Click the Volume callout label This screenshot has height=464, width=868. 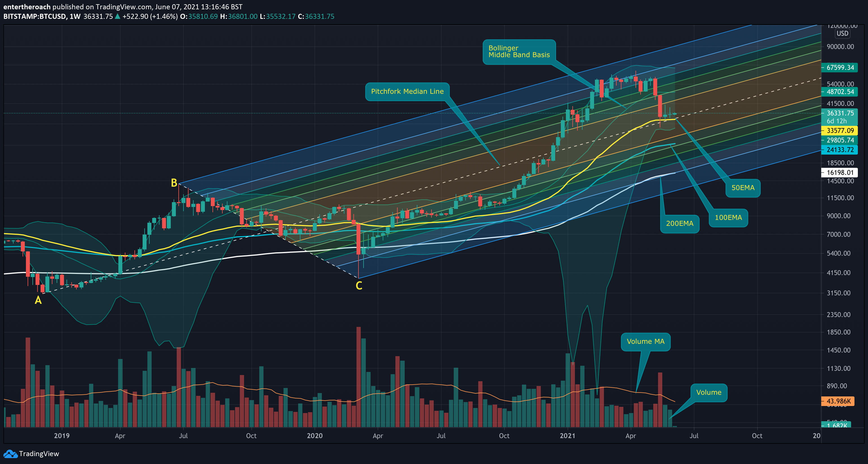(708, 392)
